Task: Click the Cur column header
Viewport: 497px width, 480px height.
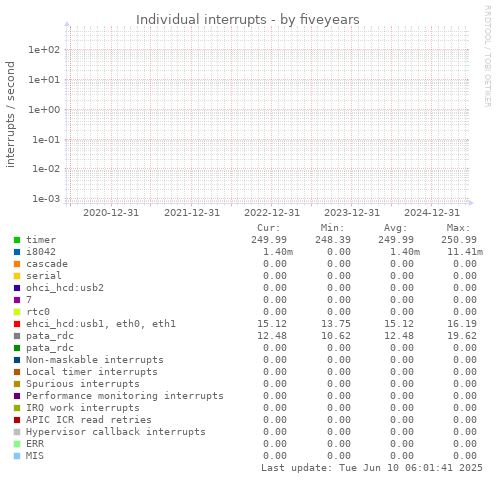Action: pos(269,228)
